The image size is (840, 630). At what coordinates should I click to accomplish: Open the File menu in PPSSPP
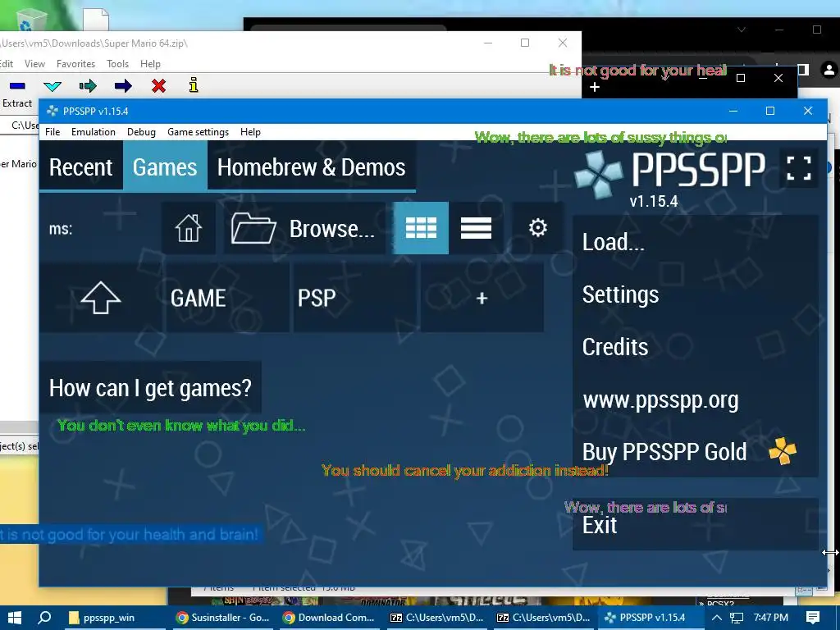point(52,132)
